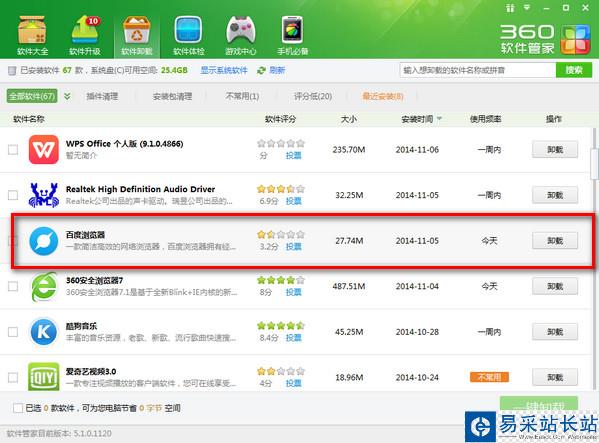Click the 360安全浏览器7 green e icon
The image size is (599, 443).
click(x=44, y=286)
